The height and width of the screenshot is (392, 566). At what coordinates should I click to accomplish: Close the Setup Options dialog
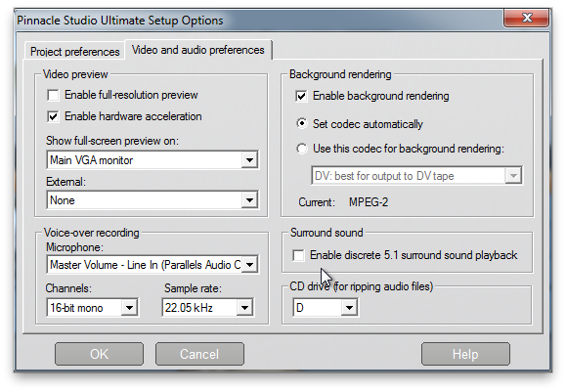click(x=526, y=18)
